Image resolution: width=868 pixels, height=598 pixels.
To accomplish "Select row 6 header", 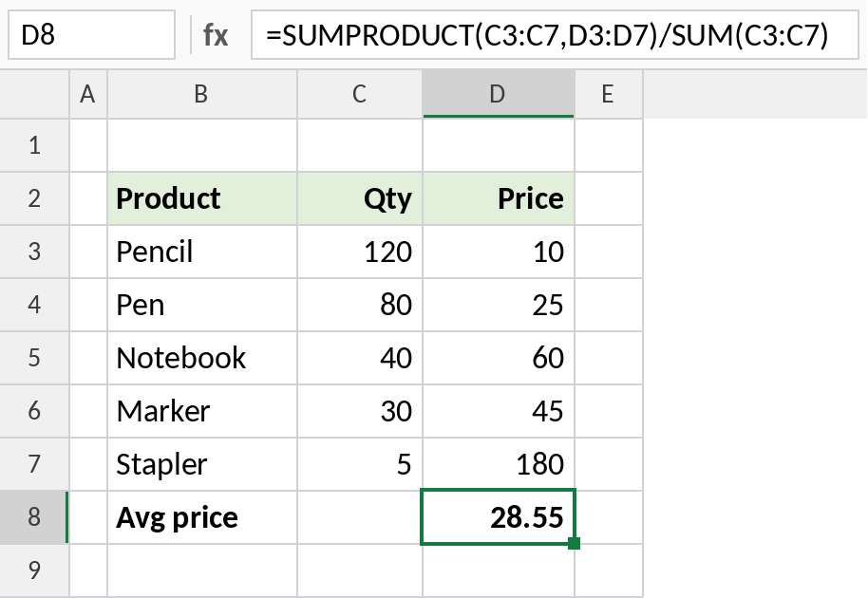I will (34, 410).
